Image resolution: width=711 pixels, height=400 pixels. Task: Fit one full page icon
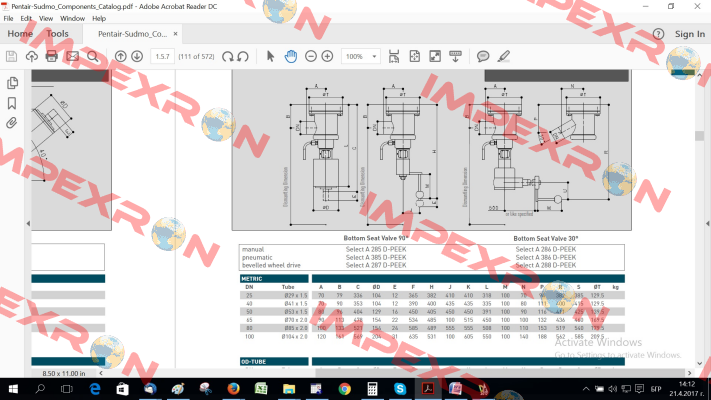(x=414, y=56)
